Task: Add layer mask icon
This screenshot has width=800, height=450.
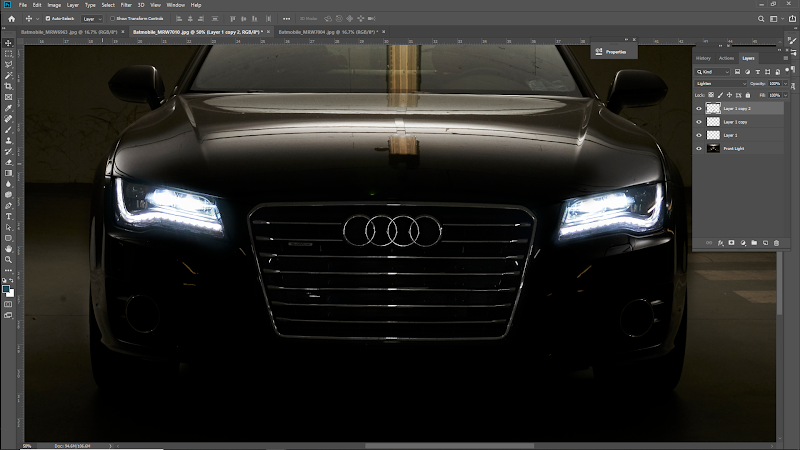Action: 732,243
